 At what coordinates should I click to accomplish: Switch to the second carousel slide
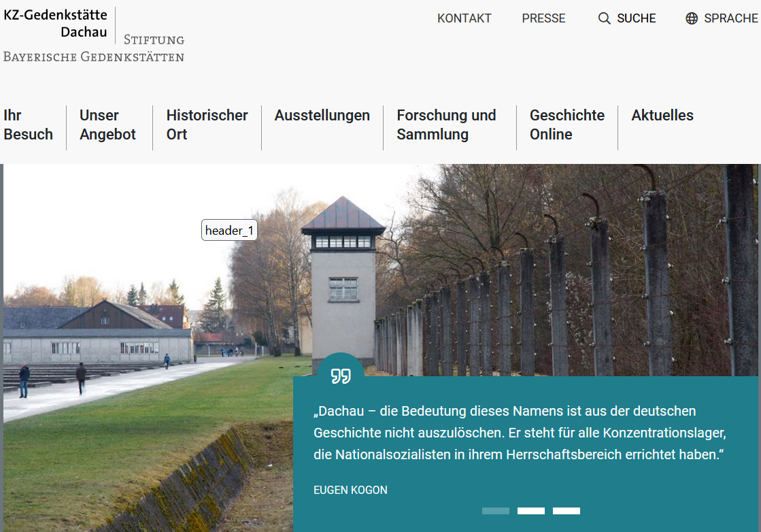(x=530, y=511)
